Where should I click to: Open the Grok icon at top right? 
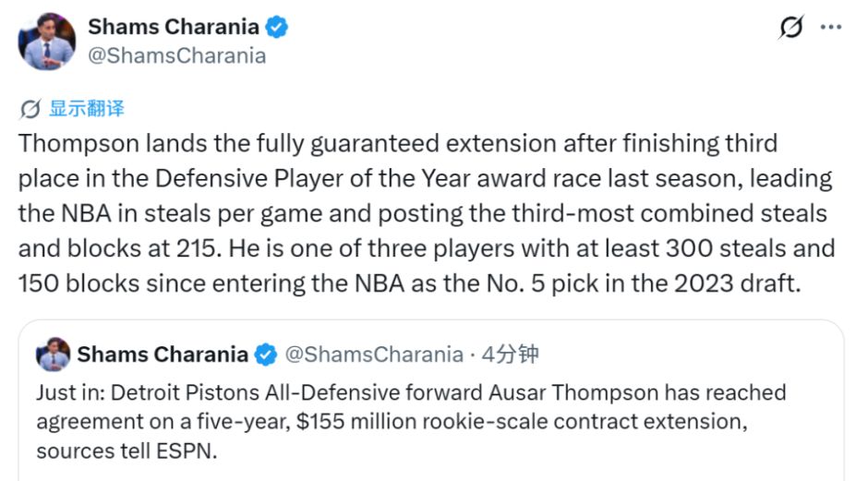(x=791, y=27)
